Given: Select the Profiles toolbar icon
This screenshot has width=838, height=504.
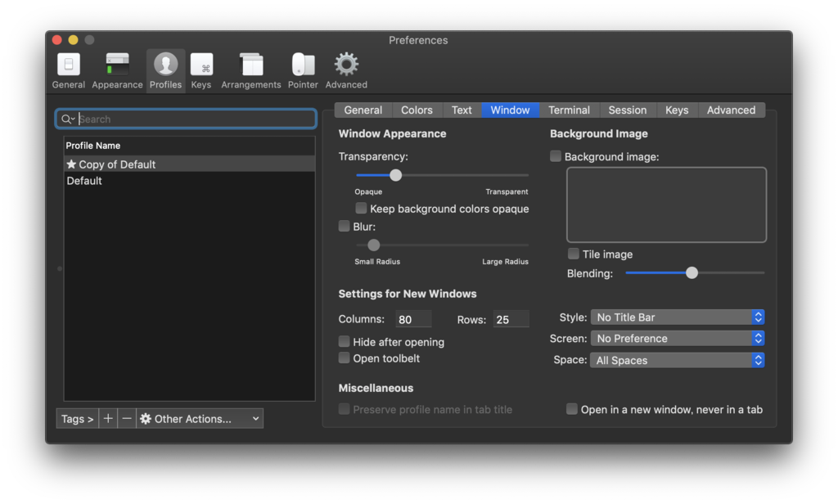Looking at the screenshot, I should click(165, 70).
